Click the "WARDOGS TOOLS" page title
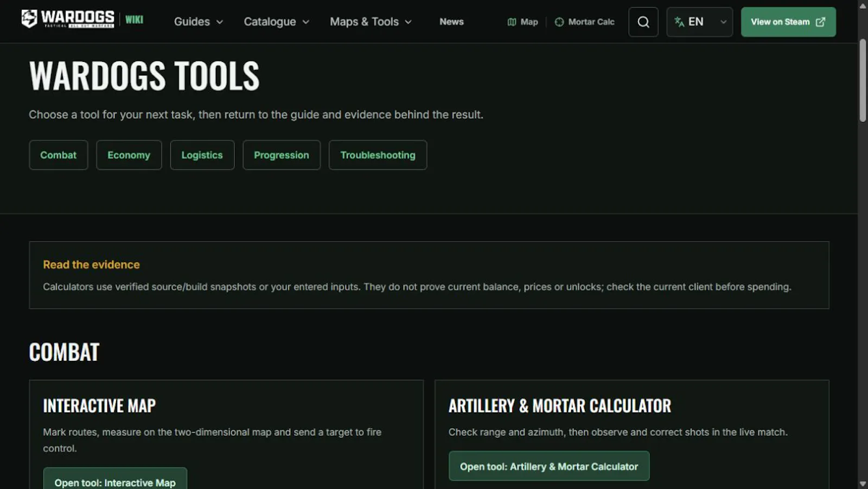The width and height of the screenshot is (868, 489). click(144, 75)
